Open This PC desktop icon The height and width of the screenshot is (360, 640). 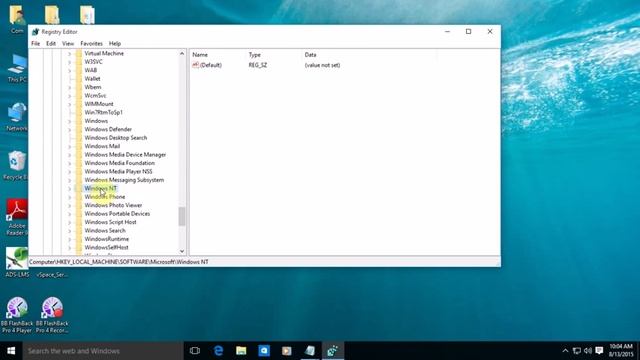[x=17, y=68]
